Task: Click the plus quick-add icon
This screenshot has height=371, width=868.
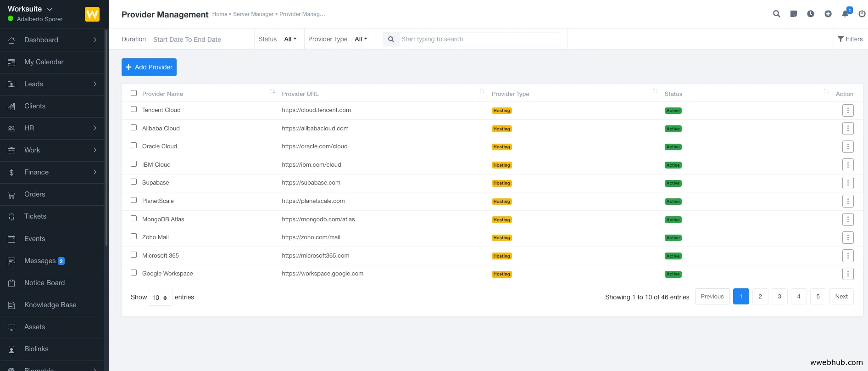Action: click(828, 14)
